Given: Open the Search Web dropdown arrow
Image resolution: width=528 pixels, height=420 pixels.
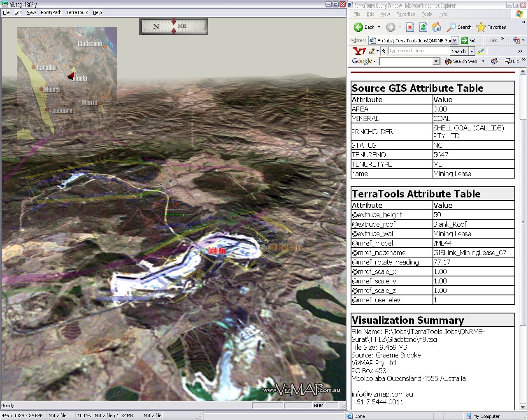Looking at the screenshot, I should pos(483,61).
